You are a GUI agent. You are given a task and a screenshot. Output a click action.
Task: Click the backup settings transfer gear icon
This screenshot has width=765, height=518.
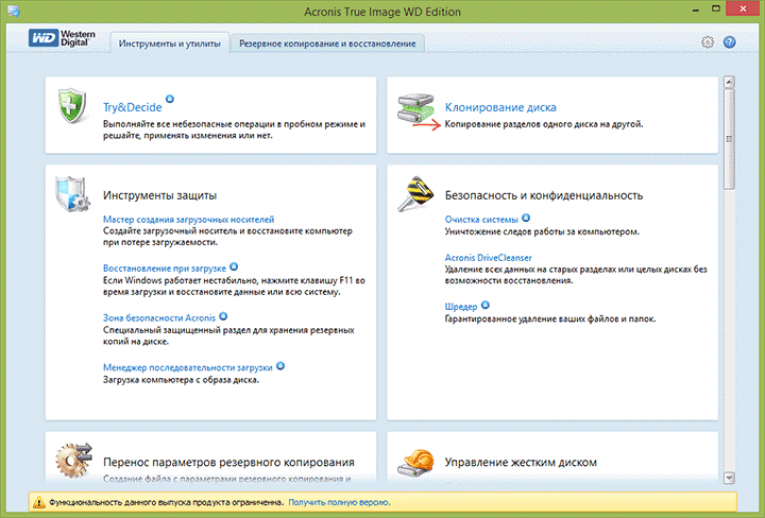[x=73, y=460]
